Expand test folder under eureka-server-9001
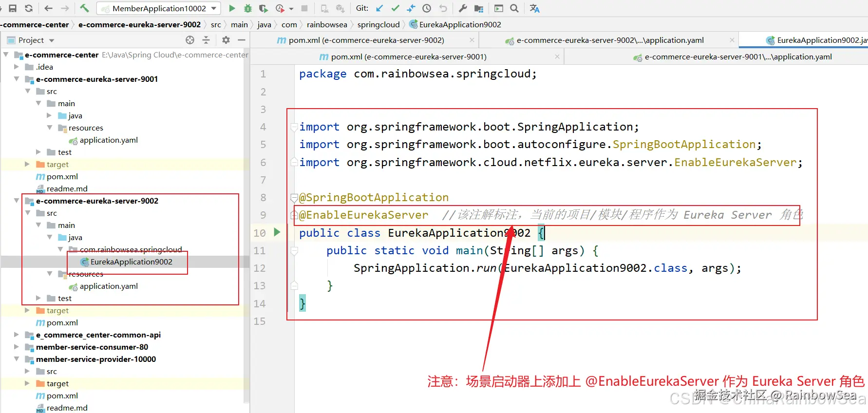This screenshot has height=413, width=868. click(x=38, y=152)
